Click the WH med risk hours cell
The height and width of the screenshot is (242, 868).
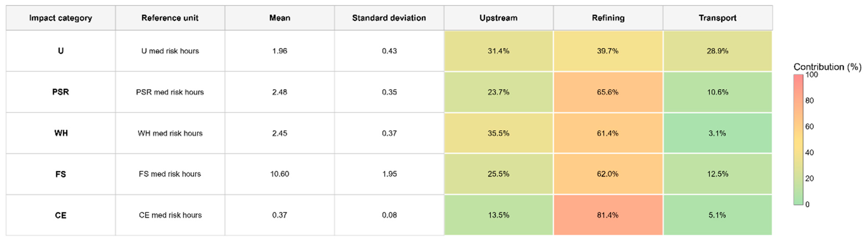[x=170, y=133]
